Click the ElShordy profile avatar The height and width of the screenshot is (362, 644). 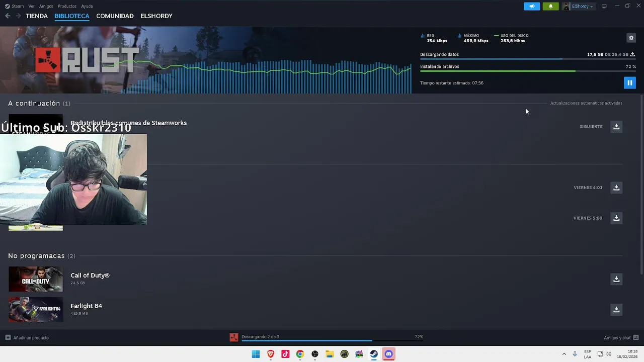(566, 6)
